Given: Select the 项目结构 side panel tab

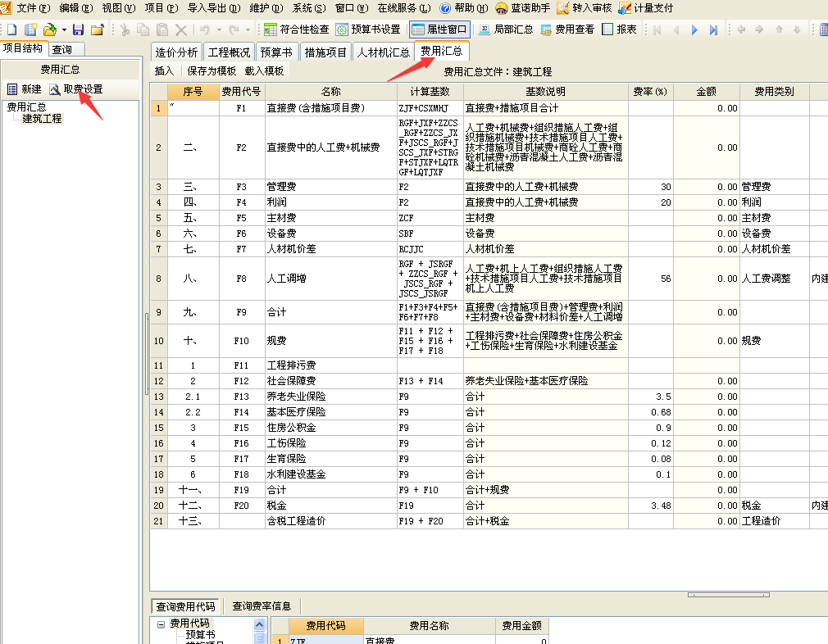Looking at the screenshot, I should tap(23, 48).
